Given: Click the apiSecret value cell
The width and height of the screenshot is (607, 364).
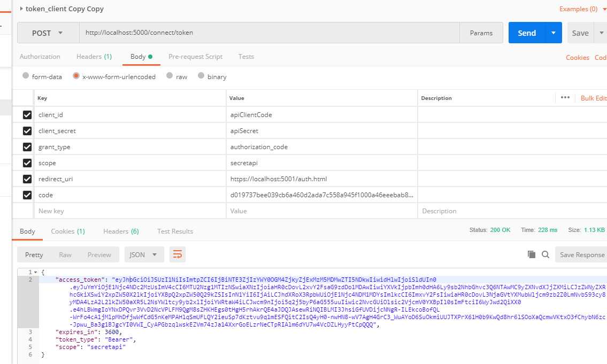Looking at the screenshot, I should 322,131.
